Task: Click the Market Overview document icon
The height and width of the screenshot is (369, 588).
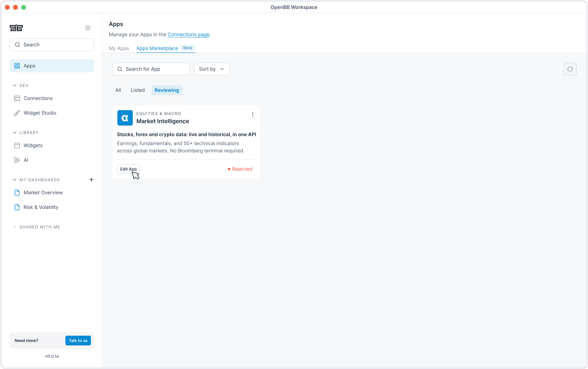Action: [17, 193]
